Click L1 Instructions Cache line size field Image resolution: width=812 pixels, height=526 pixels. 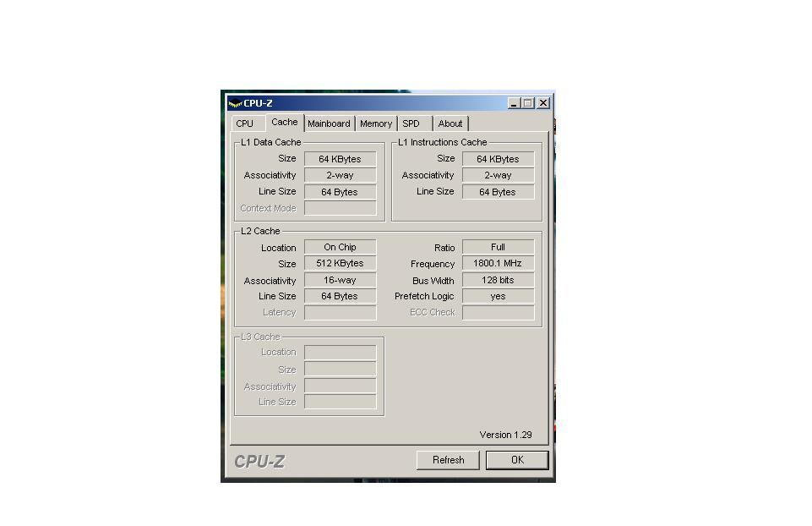(x=499, y=192)
